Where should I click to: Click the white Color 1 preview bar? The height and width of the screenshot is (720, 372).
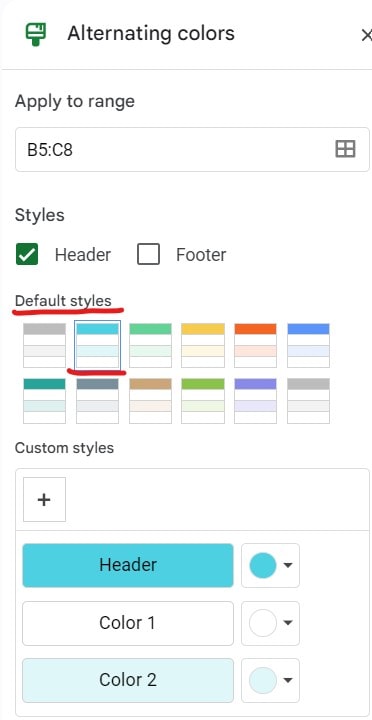pos(128,623)
